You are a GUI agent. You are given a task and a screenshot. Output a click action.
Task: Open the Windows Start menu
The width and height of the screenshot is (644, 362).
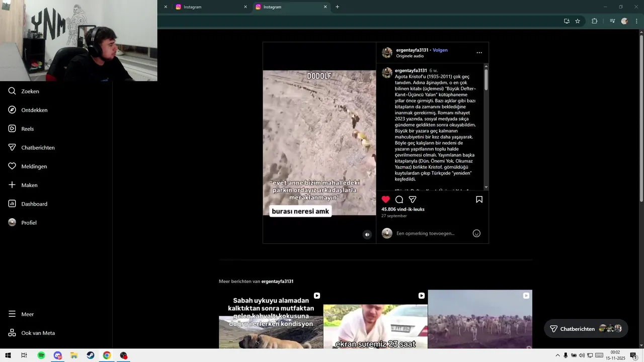(x=8, y=355)
